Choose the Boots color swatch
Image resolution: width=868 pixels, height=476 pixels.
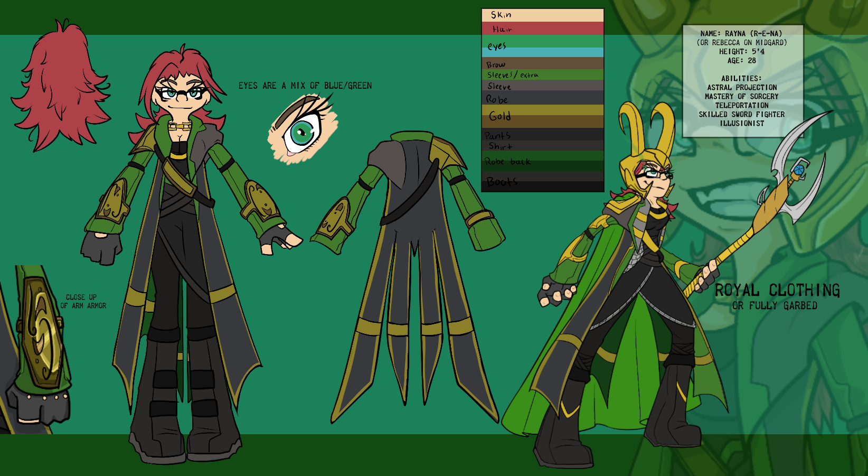pyautogui.click(x=543, y=181)
